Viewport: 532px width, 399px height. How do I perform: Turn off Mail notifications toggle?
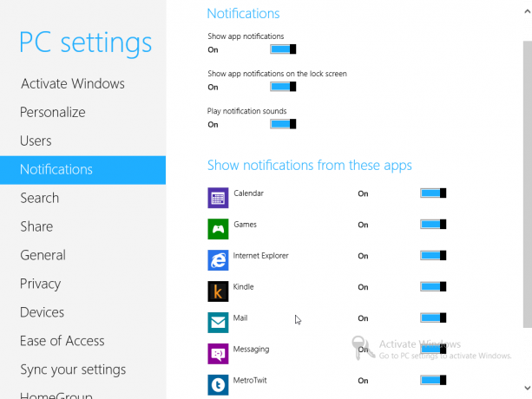coord(433,318)
